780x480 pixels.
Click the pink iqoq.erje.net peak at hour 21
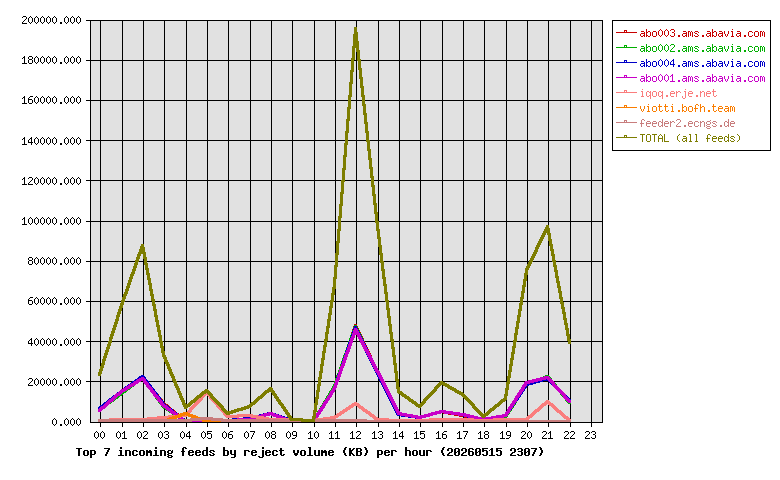pyautogui.click(x=548, y=401)
